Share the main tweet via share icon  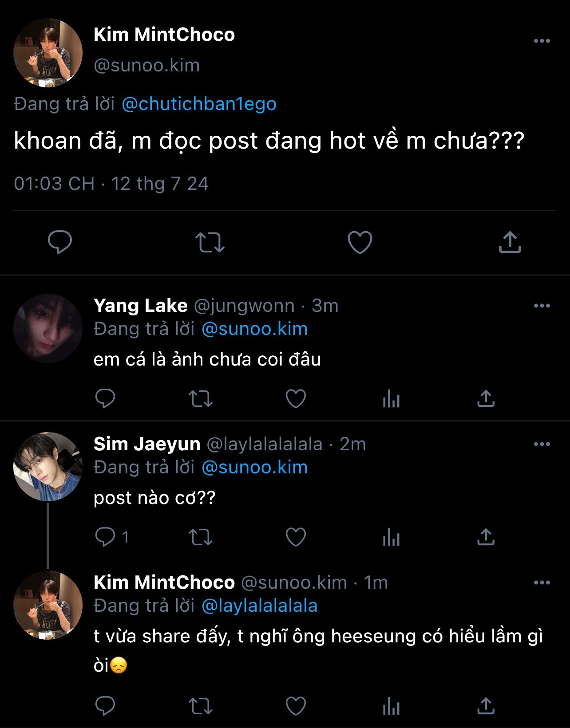pyautogui.click(x=510, y=242)
